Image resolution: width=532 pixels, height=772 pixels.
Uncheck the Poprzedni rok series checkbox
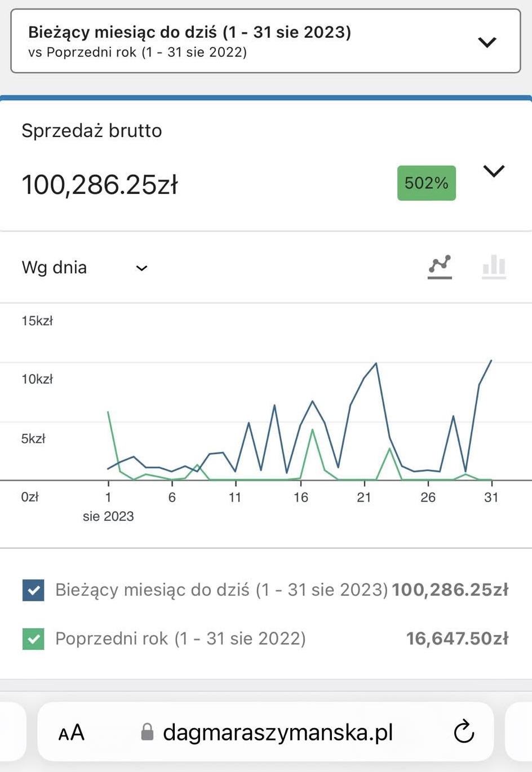point(33,638)
